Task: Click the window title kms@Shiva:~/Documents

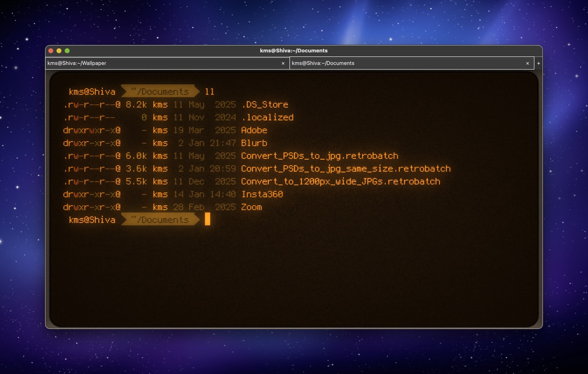Action: (x=294, y=51)
